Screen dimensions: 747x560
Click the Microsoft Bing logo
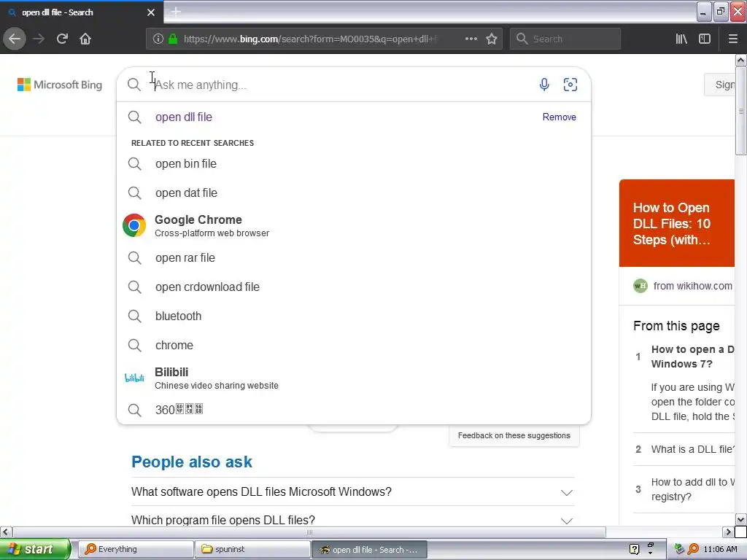pyautogui.click(x=60, y=85)
